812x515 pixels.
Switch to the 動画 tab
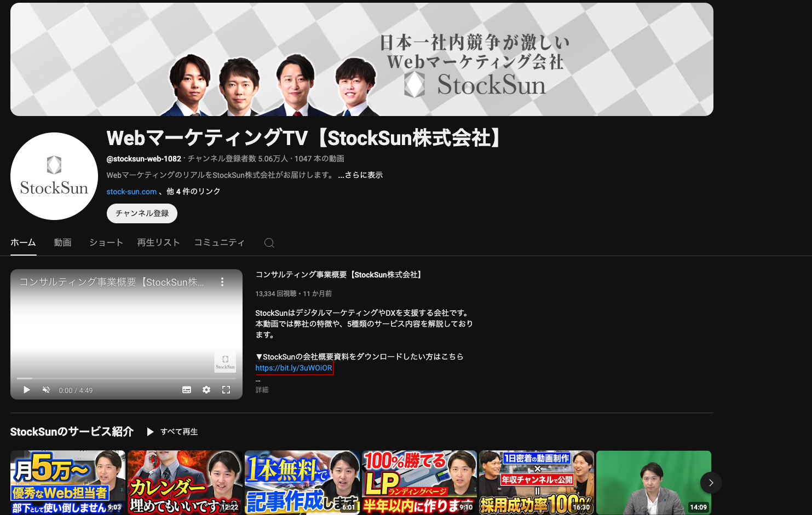pos(63,242)
